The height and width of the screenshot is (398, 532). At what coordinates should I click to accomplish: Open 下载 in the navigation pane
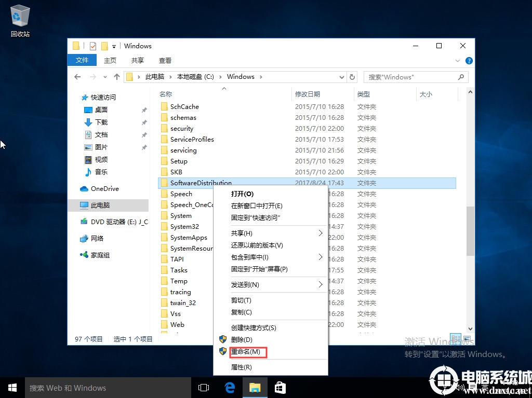(101, 122)
